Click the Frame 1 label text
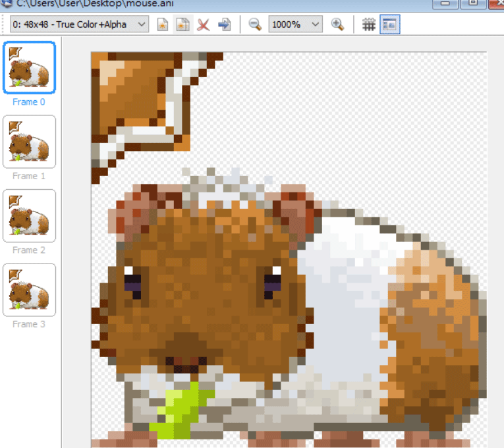The image size is (504, 448). pyautogui.click(x=28, y=176)
